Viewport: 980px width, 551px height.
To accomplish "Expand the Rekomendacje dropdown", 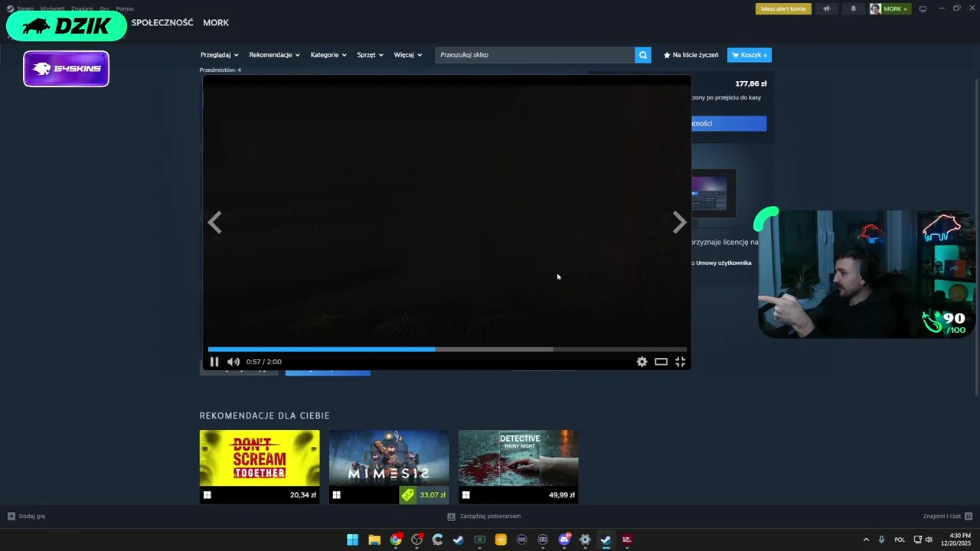I will click(274, 55).
